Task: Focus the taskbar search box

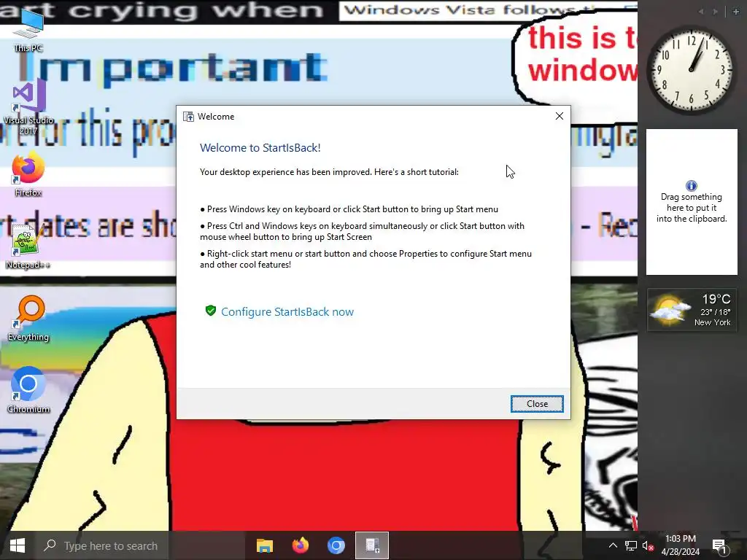Action: [x=140, y=545]
